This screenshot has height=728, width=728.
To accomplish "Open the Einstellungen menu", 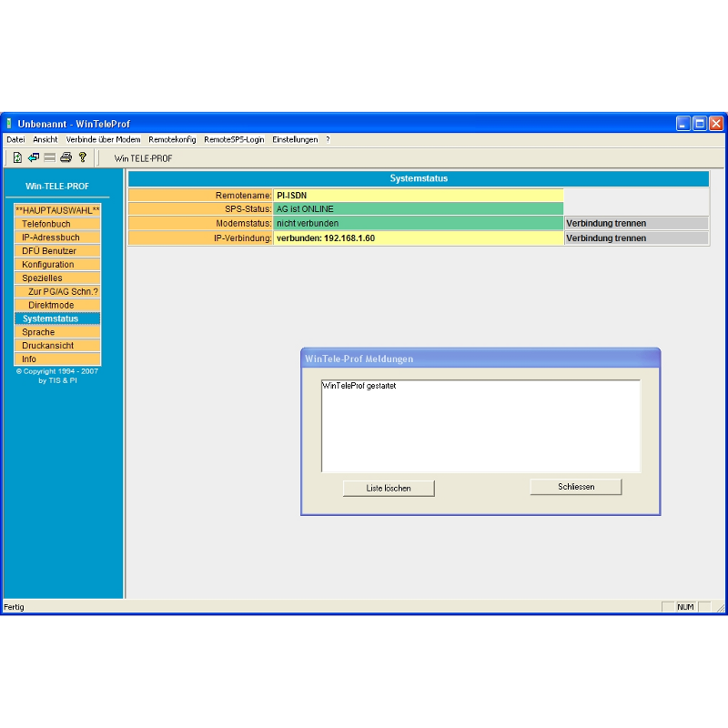I will click(295, 139).
